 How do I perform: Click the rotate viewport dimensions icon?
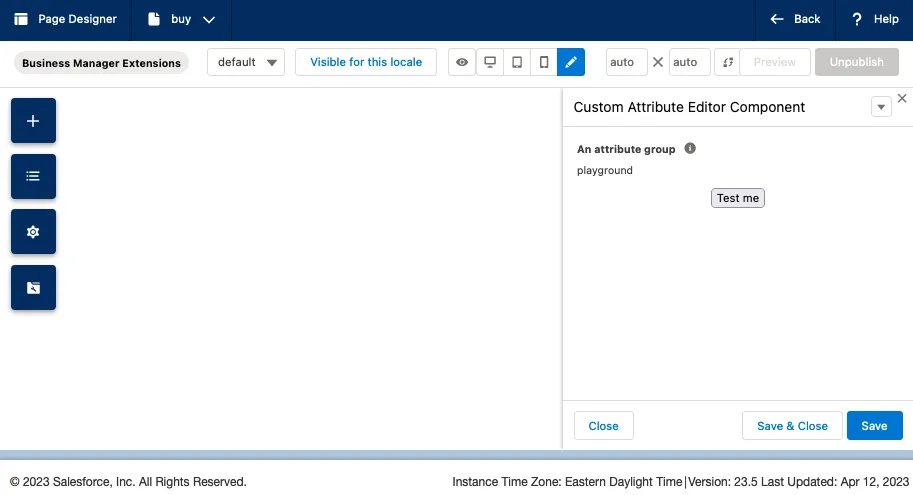coord(728,62)
